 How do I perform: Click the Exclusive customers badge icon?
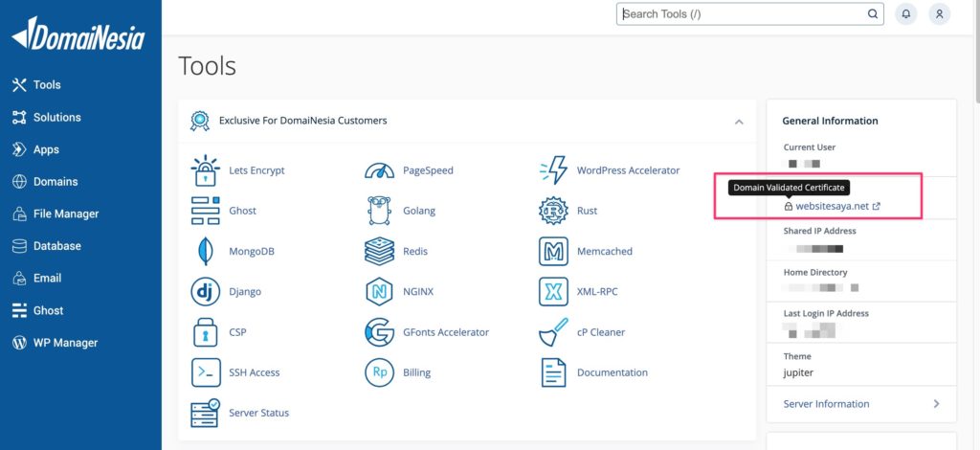(199, 121)
